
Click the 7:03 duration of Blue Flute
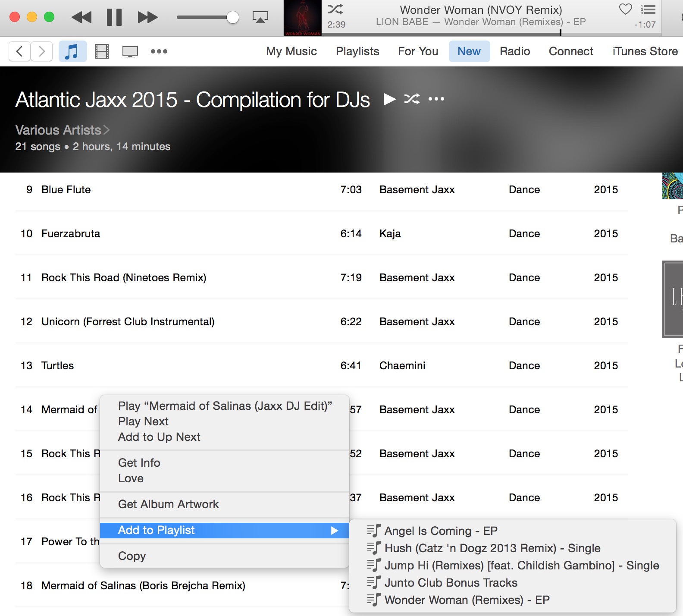pyautogui.click(x=351, y=190)
